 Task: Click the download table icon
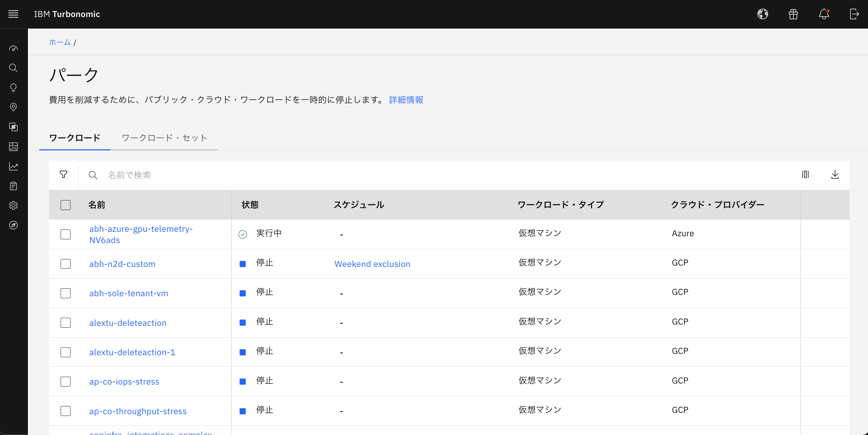[835, 175]
